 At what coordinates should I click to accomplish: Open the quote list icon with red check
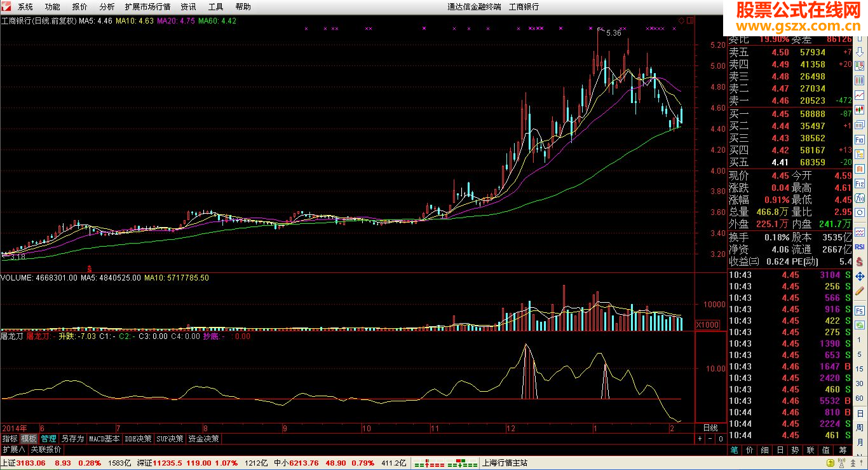coord(860,66)
